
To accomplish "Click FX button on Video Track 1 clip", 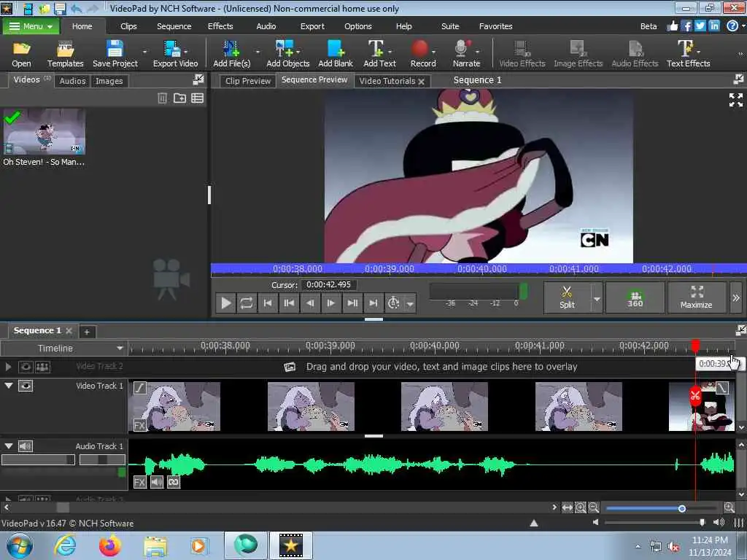I will pos(139,425).
